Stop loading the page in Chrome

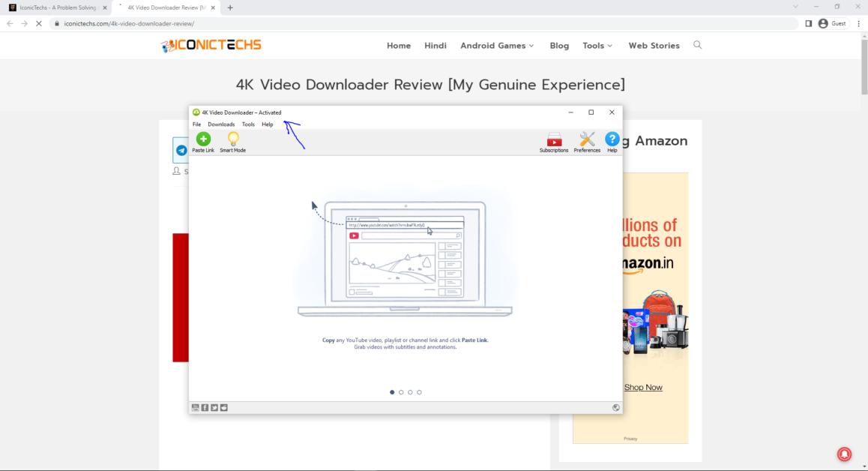coord(39,23)
